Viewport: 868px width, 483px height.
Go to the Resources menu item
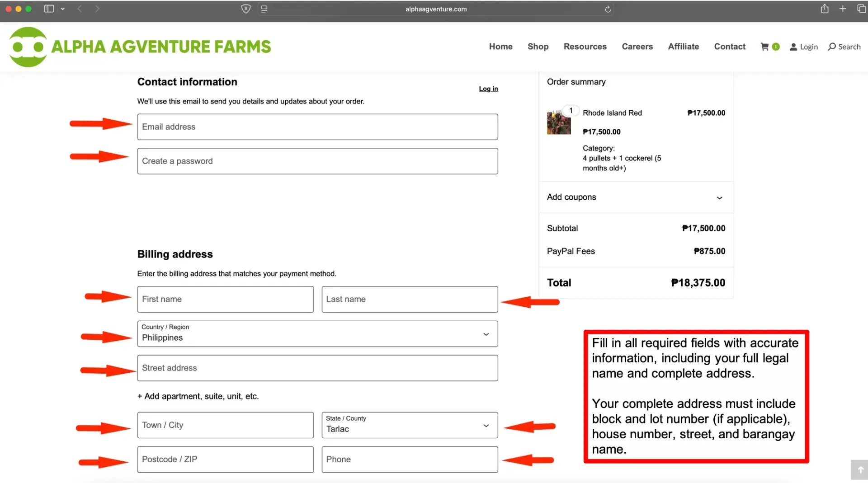(x=585, y=47)
